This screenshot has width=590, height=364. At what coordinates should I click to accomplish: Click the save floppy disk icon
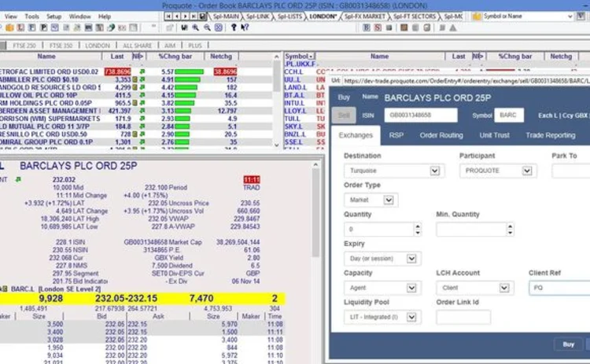coord(202,17)
